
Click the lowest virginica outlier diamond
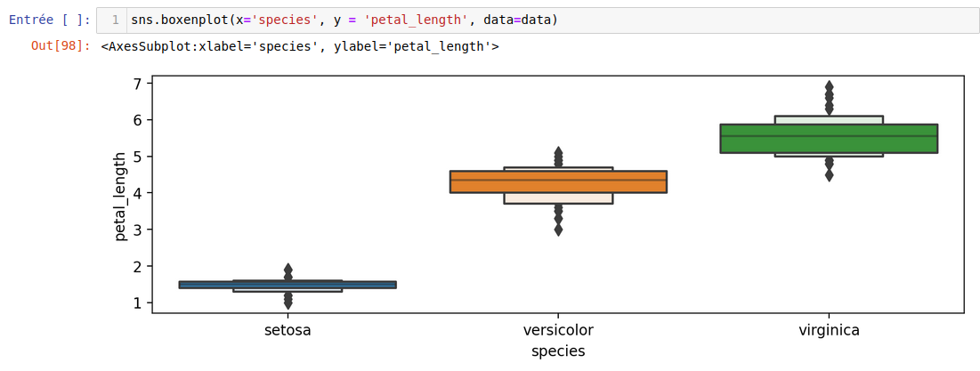pos(830,175)
